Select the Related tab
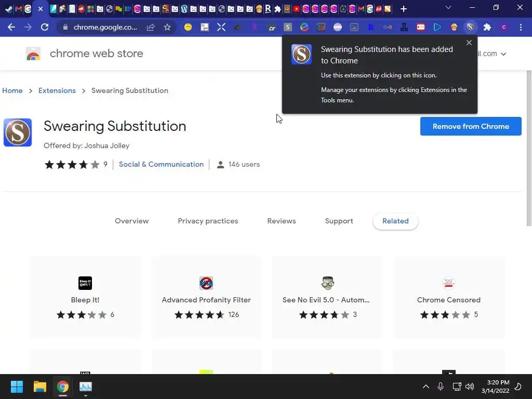 (395, 221)
